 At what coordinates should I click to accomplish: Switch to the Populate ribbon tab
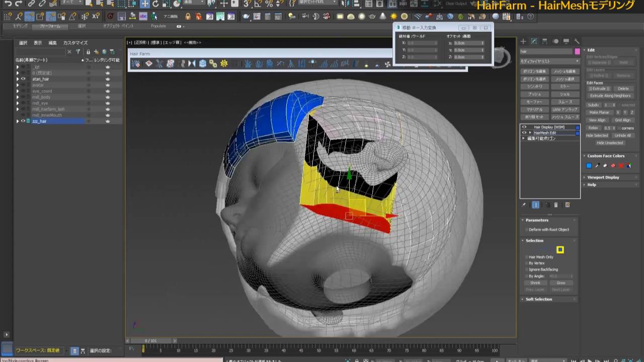pos(158,26)
